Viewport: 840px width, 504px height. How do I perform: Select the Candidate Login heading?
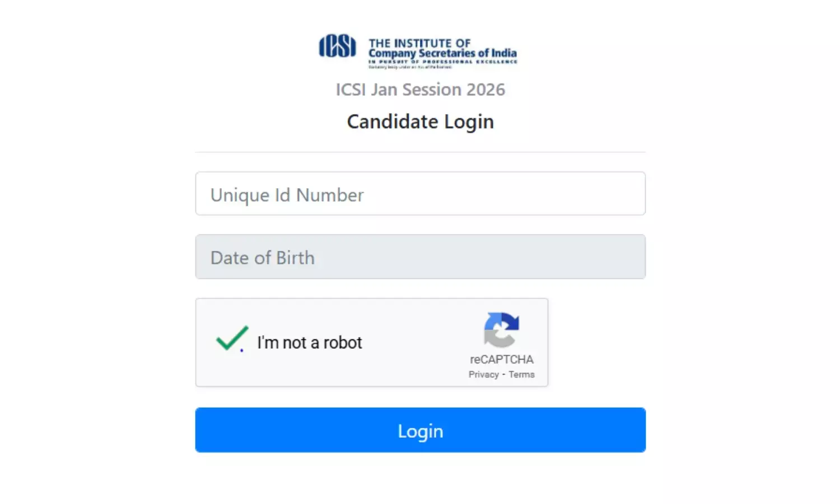point(420,122)
